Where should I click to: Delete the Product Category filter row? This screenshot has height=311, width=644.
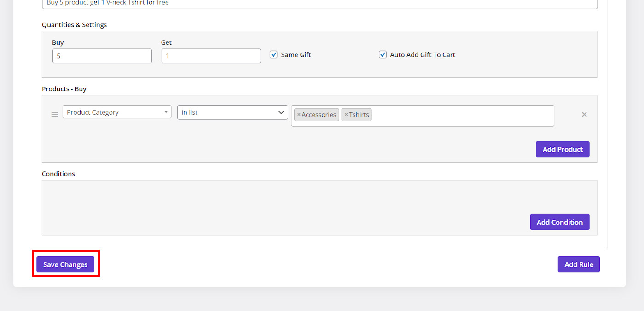point(584,115)
